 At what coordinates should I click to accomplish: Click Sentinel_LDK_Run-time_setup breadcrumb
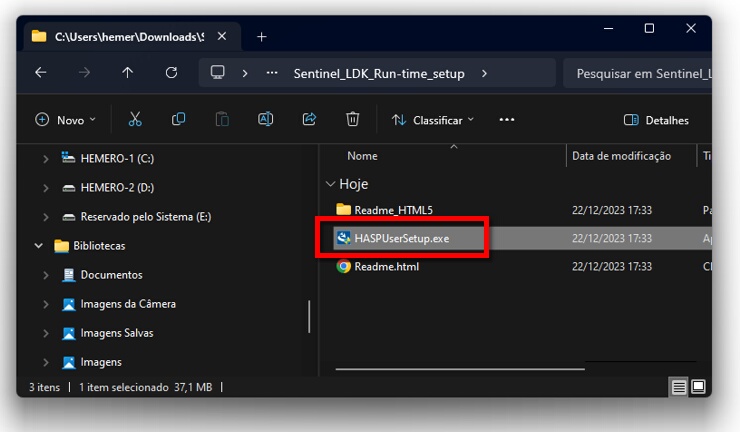pos(379,74)
